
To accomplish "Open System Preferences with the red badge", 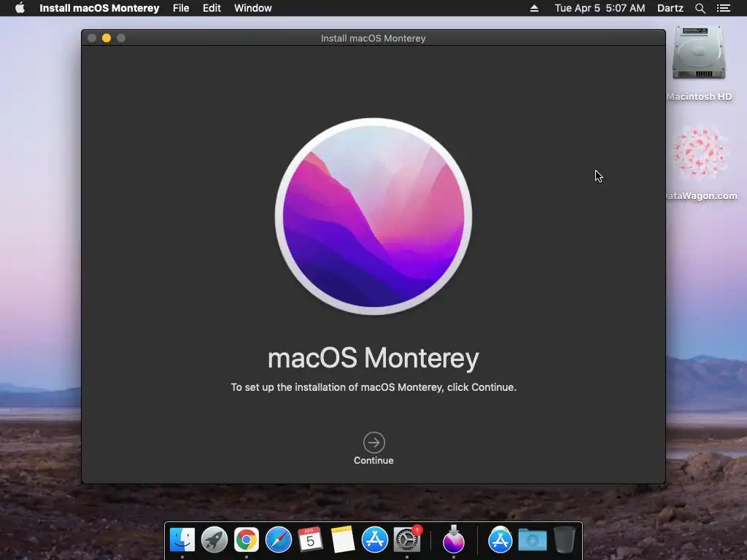I will coord(407,540).
